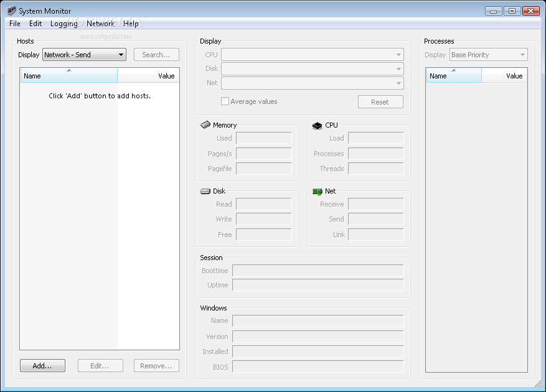Click the Remove... button
The height and width of the screenshot is (392, 546).
pyautogui.click(x=156, y=365)
